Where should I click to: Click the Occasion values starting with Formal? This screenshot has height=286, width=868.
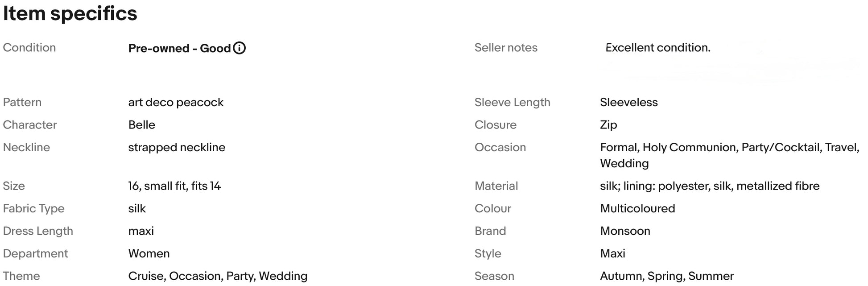tap(730, 155)
